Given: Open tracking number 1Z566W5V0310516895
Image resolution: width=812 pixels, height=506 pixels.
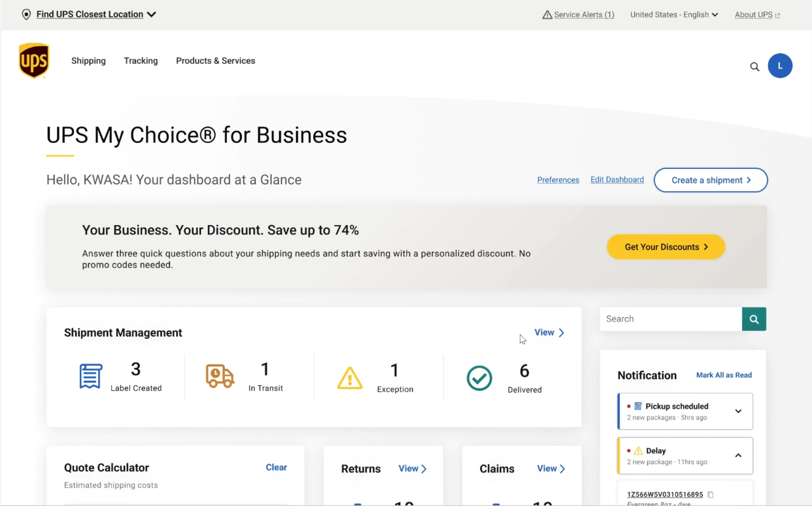Looking at the screenshot, I should [665, 494].
